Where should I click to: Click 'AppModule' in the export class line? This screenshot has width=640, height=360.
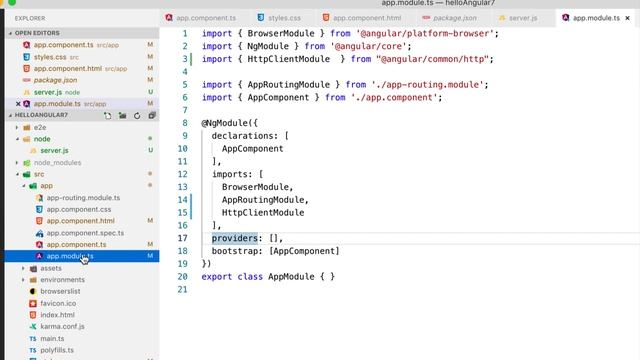coord(291,277)
